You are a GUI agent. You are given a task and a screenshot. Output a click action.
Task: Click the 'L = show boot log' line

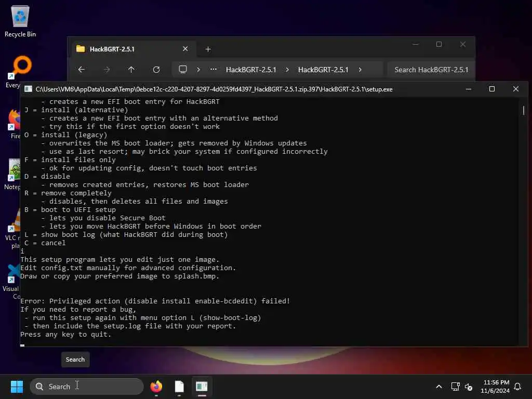tap(126, 235)
